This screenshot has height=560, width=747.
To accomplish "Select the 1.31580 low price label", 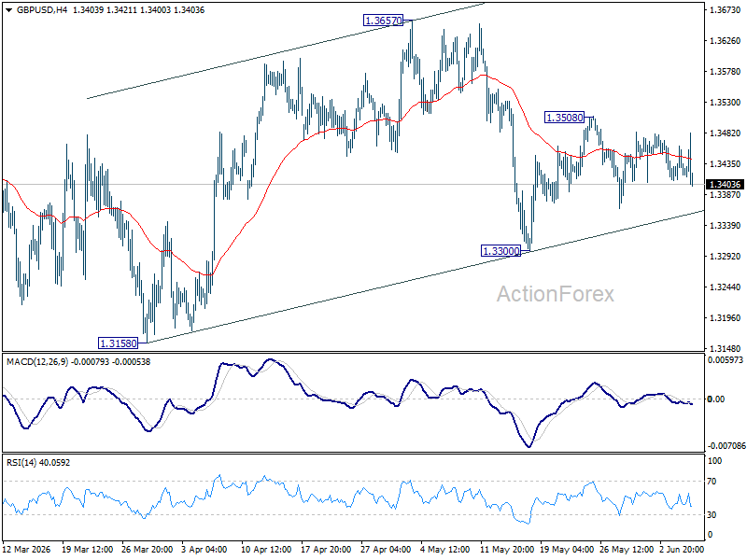I will point(119,343).
